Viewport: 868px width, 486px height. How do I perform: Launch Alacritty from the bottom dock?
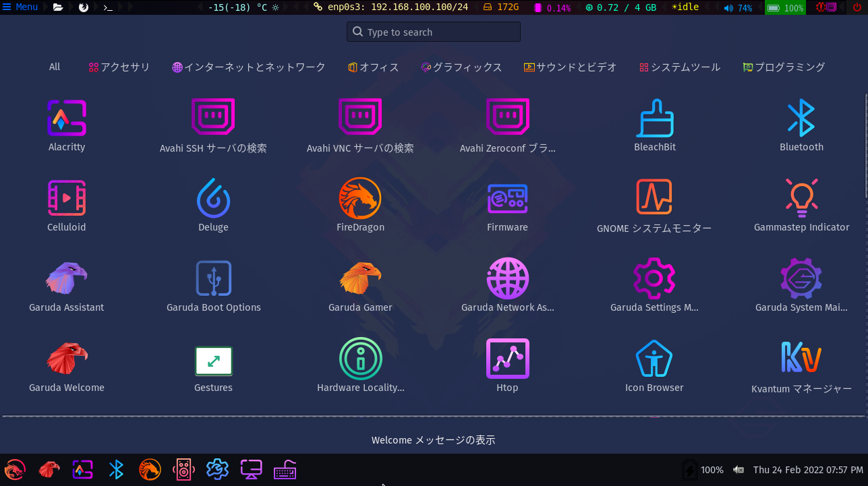82,469
